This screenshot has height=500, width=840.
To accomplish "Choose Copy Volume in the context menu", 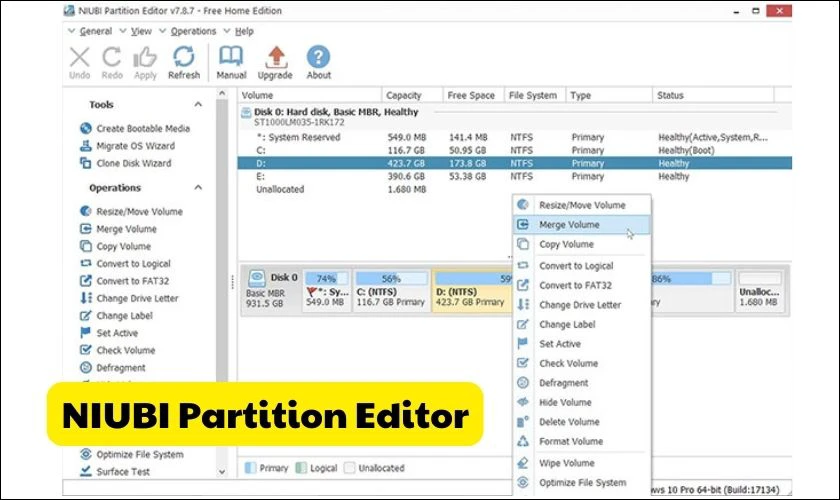I will [582, 244].
